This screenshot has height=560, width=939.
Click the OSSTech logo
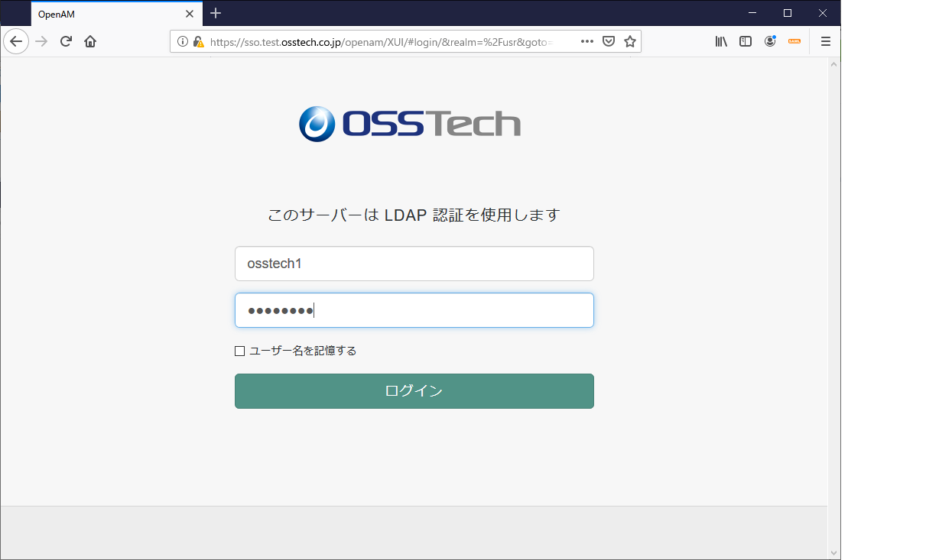coord(410,123)
